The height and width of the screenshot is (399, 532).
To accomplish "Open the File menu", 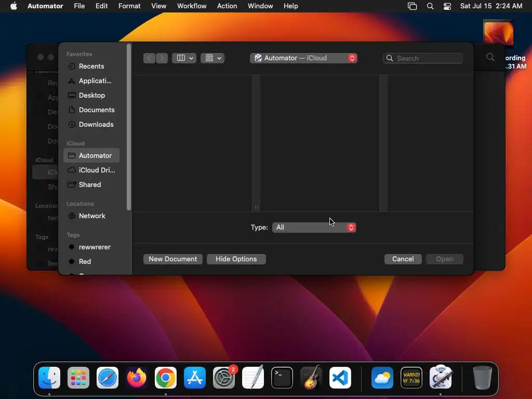I will coord(79,6).
